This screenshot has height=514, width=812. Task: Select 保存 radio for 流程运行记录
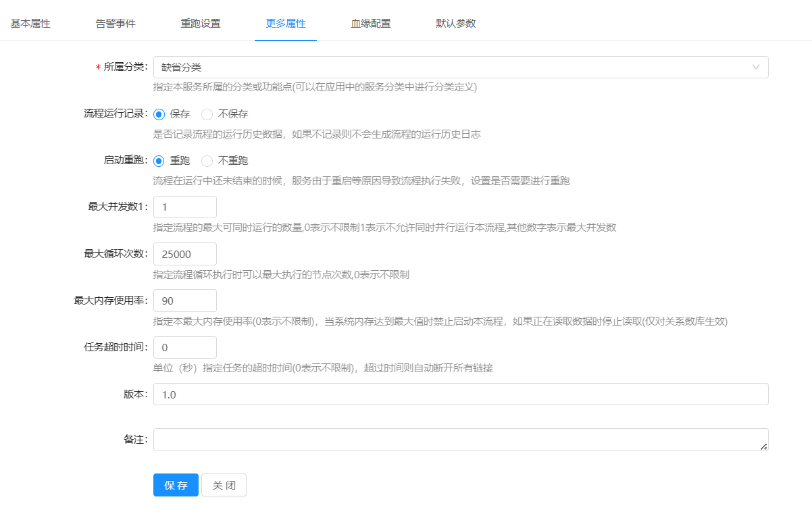pos(159,114)
